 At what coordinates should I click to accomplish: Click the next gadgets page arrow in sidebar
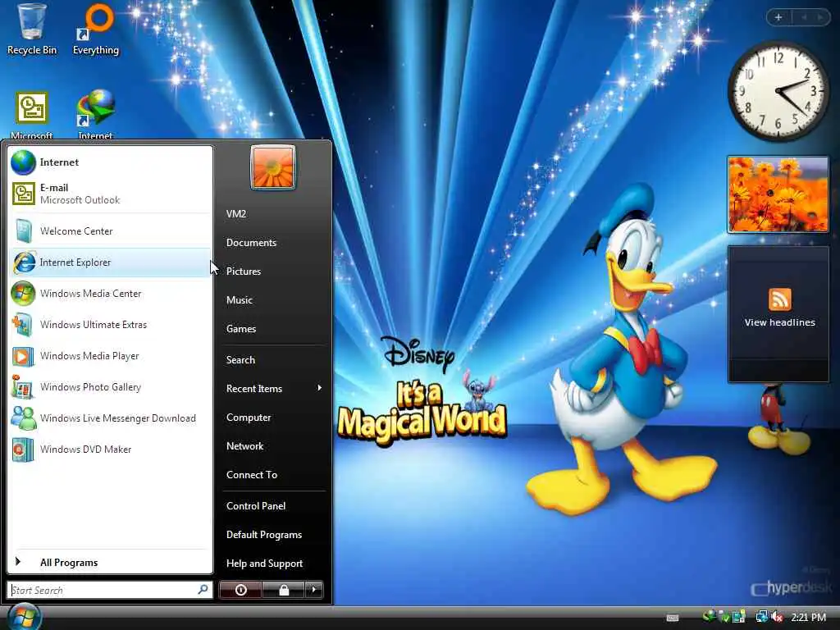820,17
